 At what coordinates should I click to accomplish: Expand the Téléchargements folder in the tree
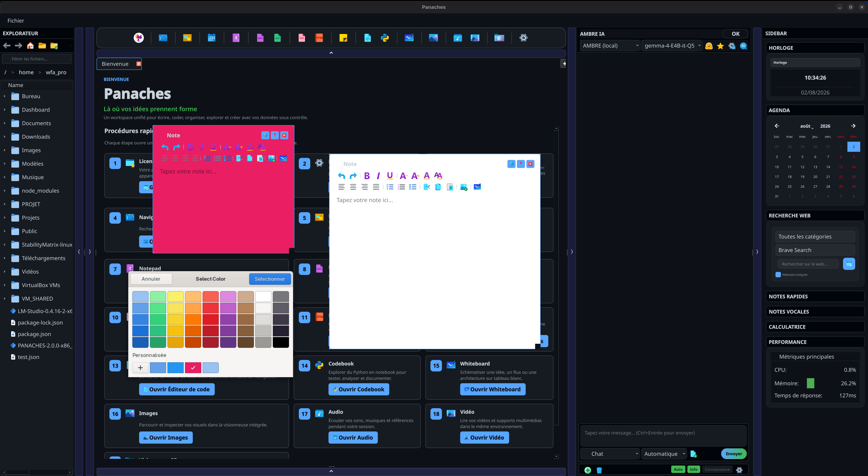[4, 258]
